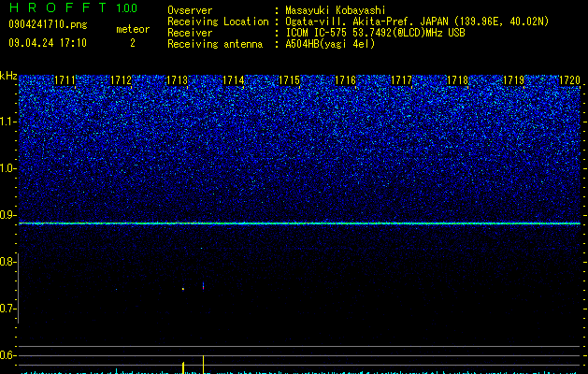Click the 1716 time marker
Image resolution: width=588 pixels, height=374 pixels.
345,80
